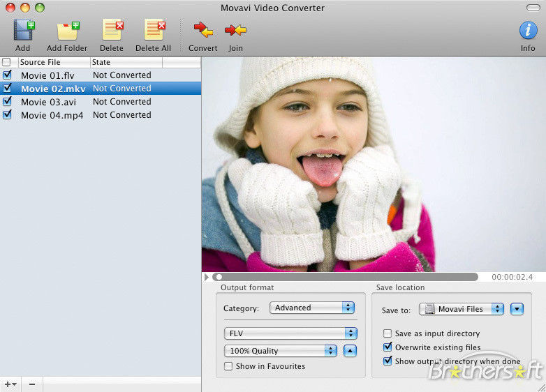
Task: Toggle Show in Favourites checkbox
Action: (x=228, y=366)
